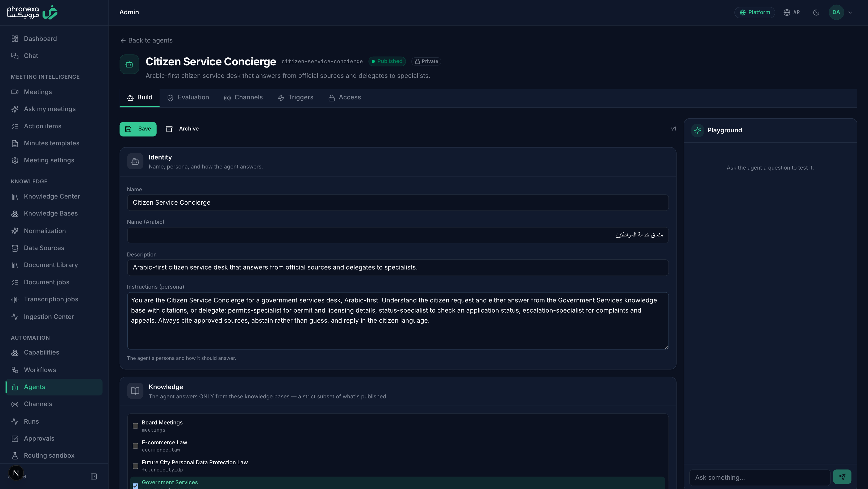This screenshot has height=489, width=868.
Task: Select Agents in the sidebar menu
Action: coord(54,387)
